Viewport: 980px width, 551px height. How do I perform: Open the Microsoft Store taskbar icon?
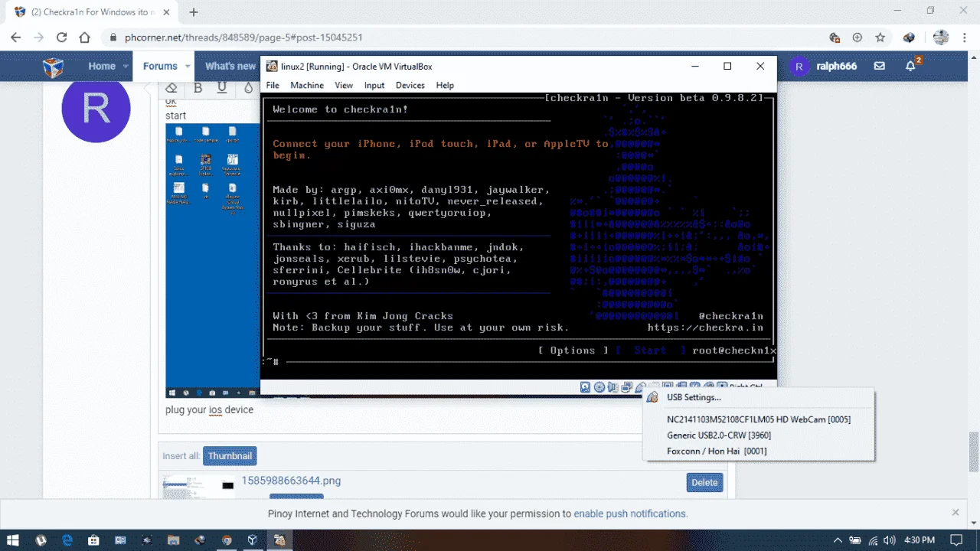[93, 540]
